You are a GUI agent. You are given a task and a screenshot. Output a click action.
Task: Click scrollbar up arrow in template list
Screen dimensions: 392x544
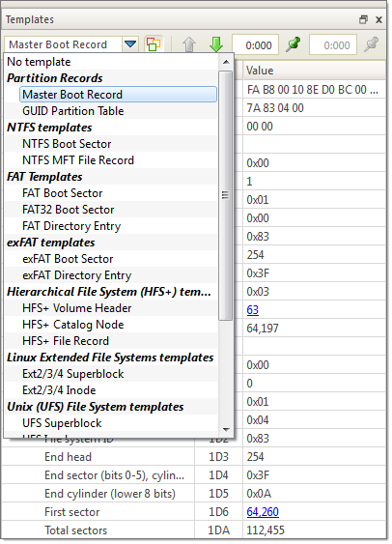click(226, 62)
